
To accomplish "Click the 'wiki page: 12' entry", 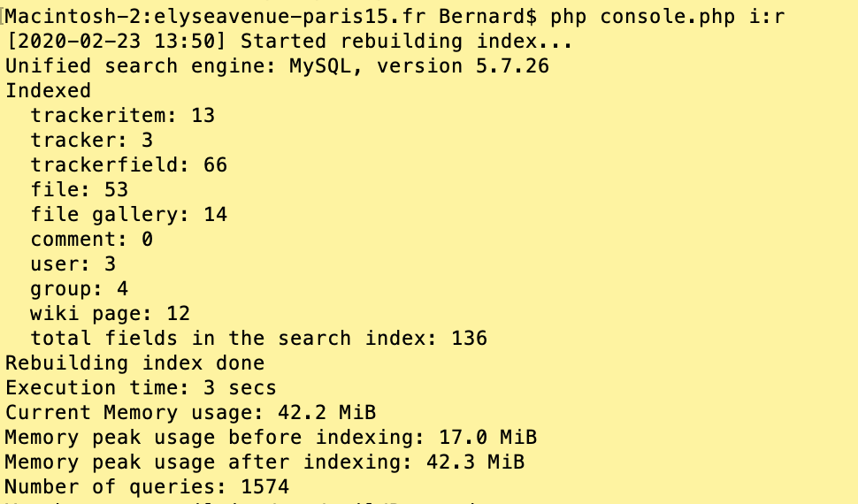I will pyautogui.click(x=111, y=314).
